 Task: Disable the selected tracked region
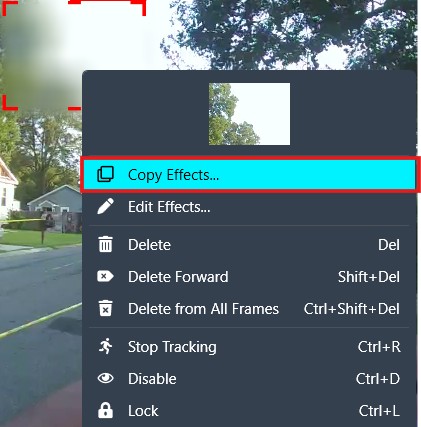coord(249,379)
